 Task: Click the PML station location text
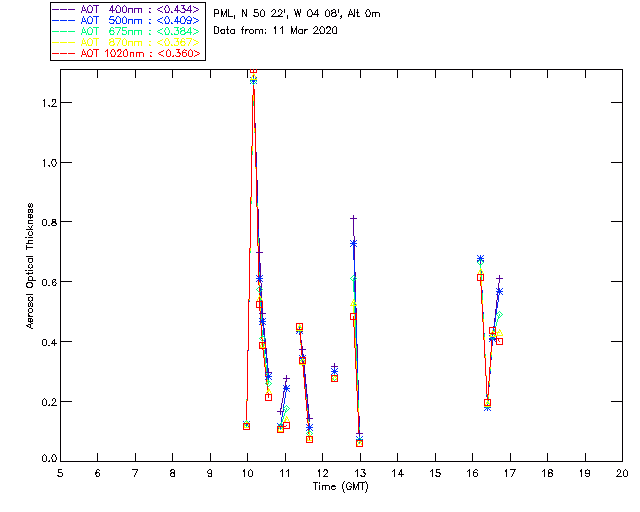pos(297,14)
